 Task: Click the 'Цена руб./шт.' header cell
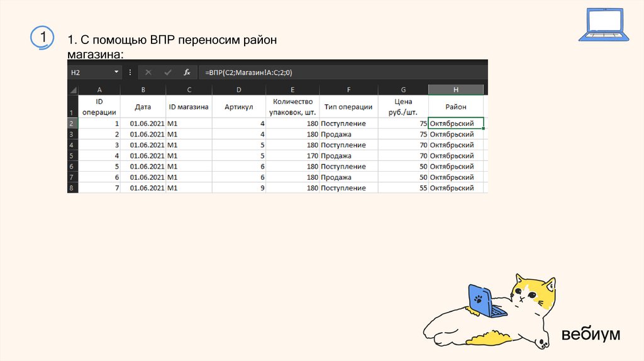403,107
